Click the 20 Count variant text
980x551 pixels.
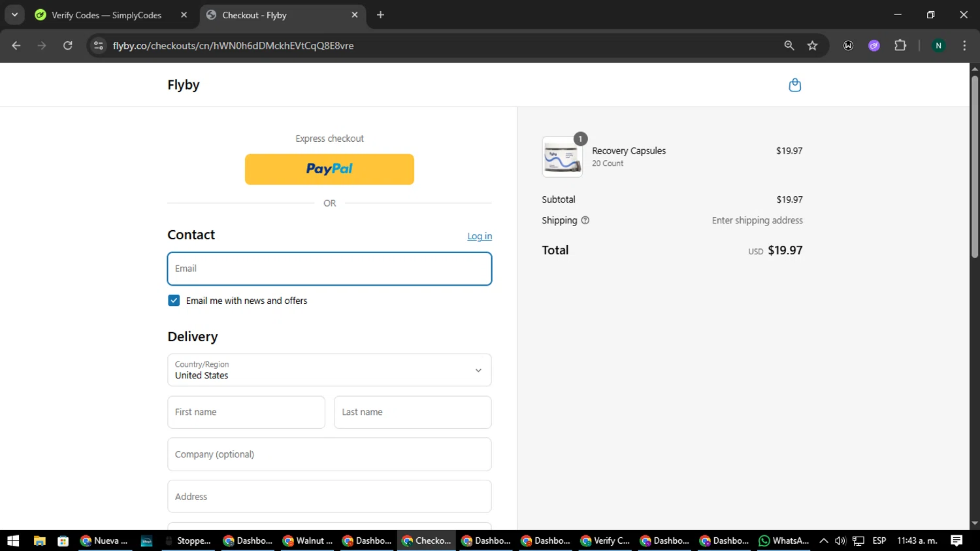click(608, 163)
